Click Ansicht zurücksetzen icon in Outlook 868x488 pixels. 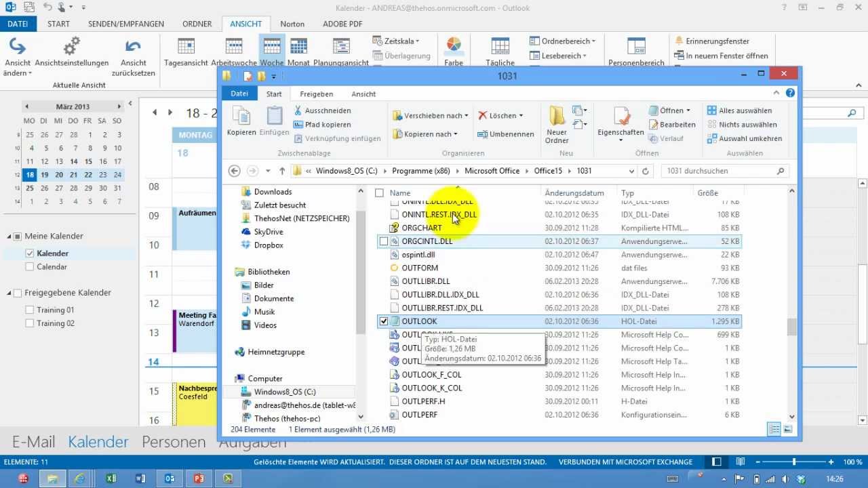(134, 47)
